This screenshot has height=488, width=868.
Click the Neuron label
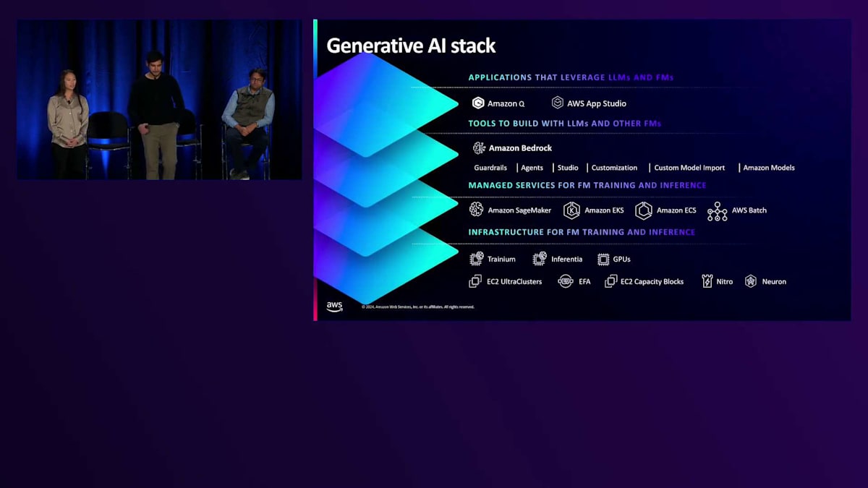774,281
